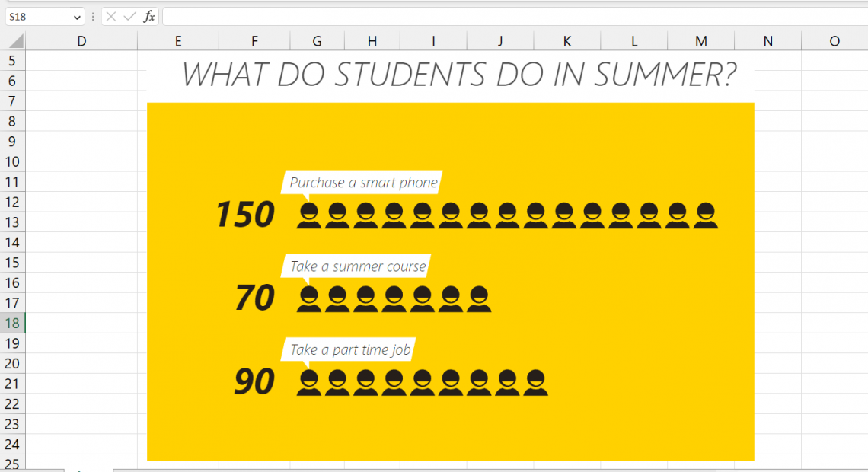This screenshot has height=472, width=868.
Task: Select the 'Take a part time job' callout label
Action: pos(350,350)
